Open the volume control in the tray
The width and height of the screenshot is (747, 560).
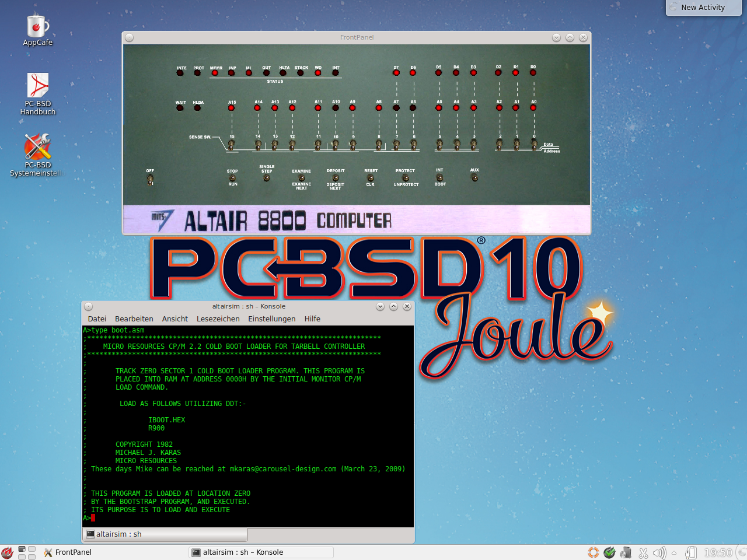tap(659, 552)
